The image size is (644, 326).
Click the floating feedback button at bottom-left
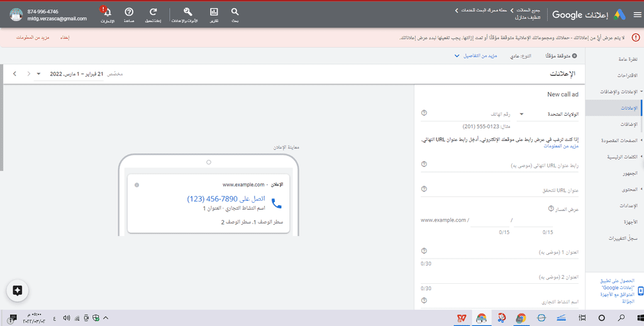(x=18, y=290)
